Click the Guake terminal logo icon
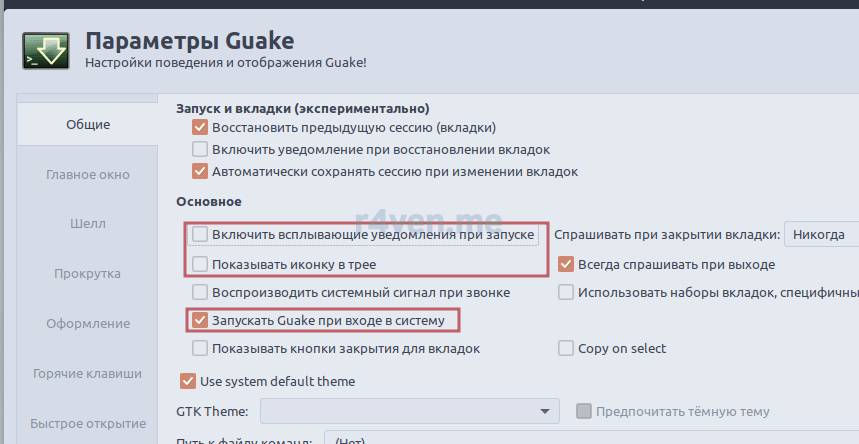 pyautogui.click(x=44, y=51)
